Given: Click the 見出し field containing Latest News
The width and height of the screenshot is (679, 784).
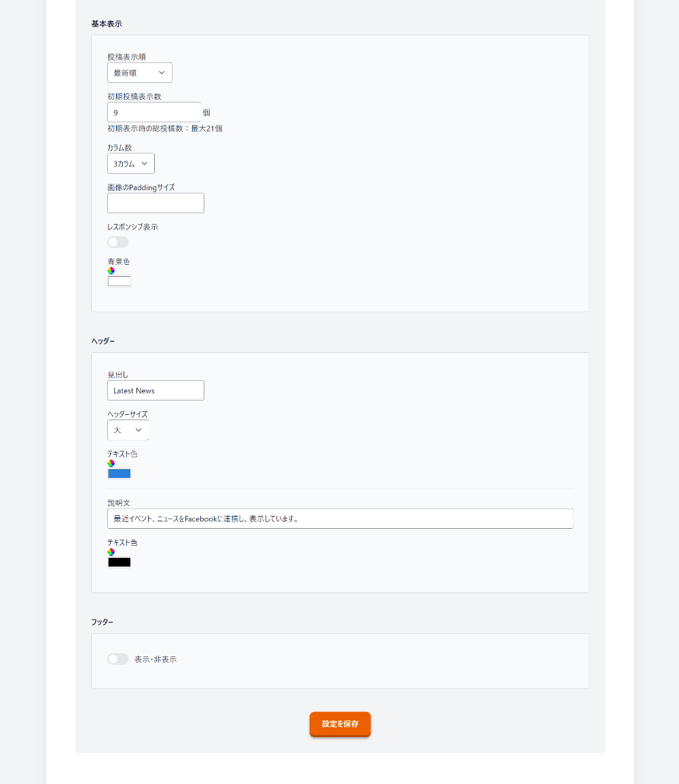Looking at the screenshot, I should [x=155, y=390].
